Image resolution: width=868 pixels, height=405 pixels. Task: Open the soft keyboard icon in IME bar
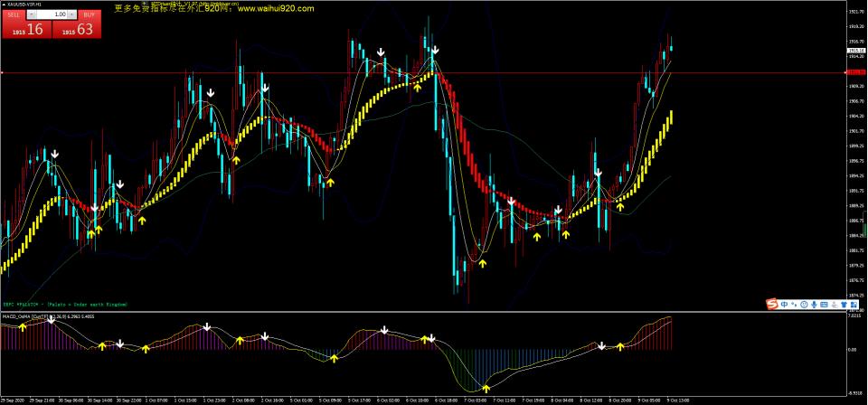824,305
